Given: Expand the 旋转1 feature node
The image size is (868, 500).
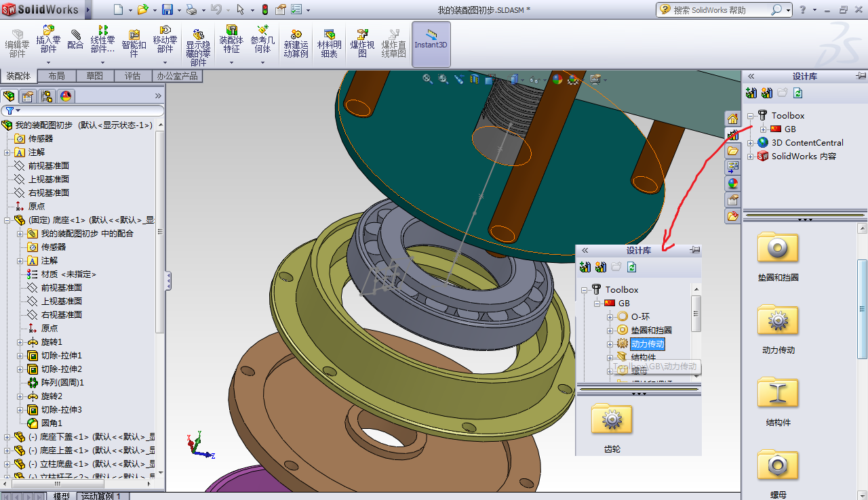Looking at the screenshot, I should tap(20, 342).
